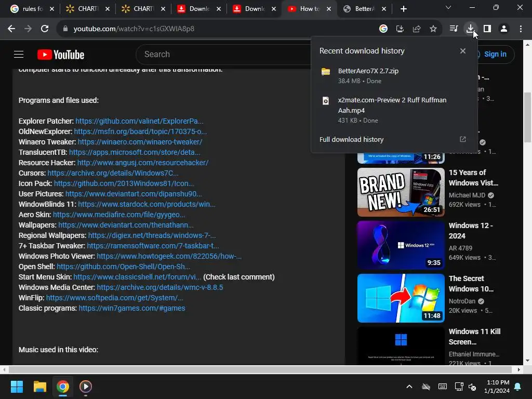The height and width of the screenshot is (399, 532).
Task: Open the Windows Start button
Action: [17, 387]
